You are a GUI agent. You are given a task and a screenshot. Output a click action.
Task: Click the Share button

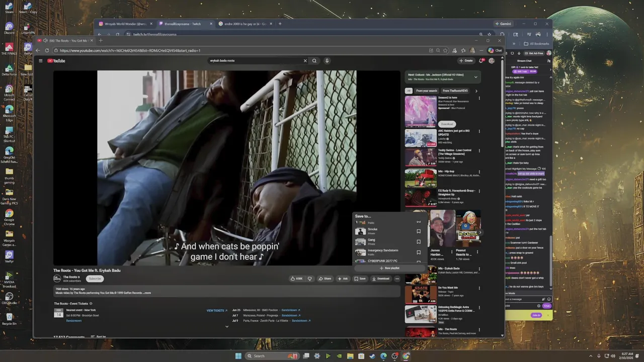[x=325, y=279]
